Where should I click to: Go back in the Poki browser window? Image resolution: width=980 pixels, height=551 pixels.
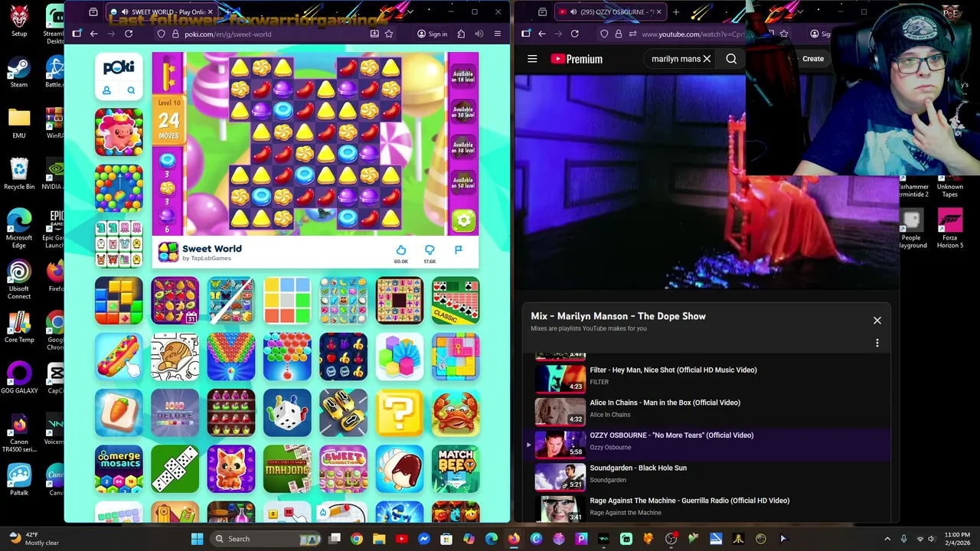93,34
